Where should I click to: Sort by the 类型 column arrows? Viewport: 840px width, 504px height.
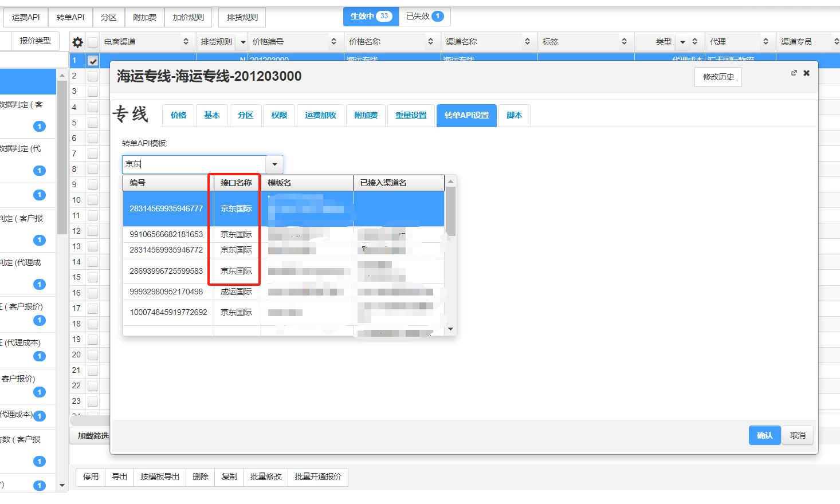(694, 41)
